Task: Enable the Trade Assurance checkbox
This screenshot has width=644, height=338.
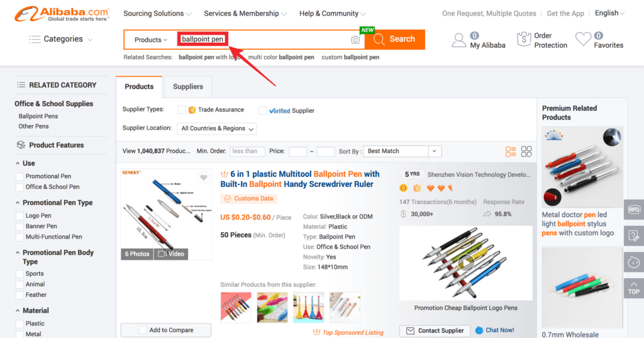Action: (182, 110)
